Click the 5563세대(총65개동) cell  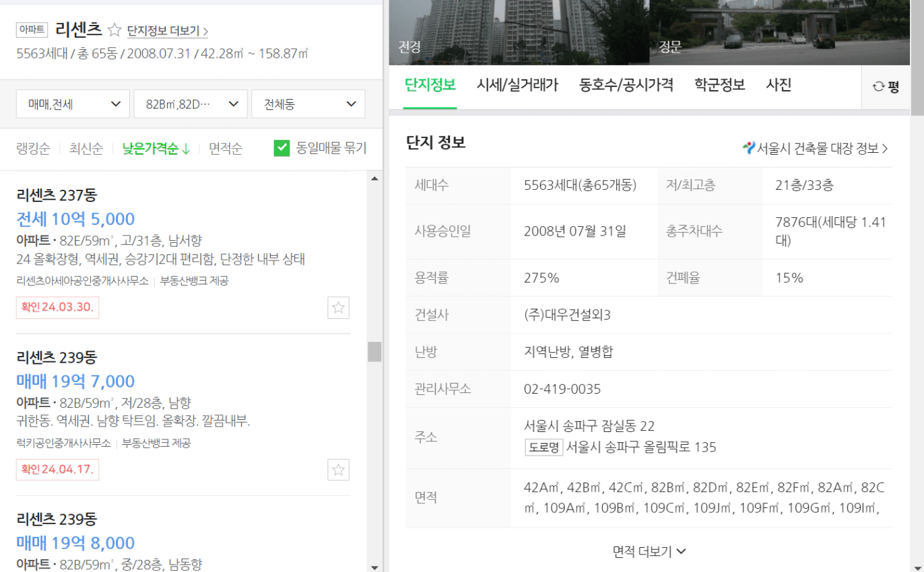click(x=580, y=186)
